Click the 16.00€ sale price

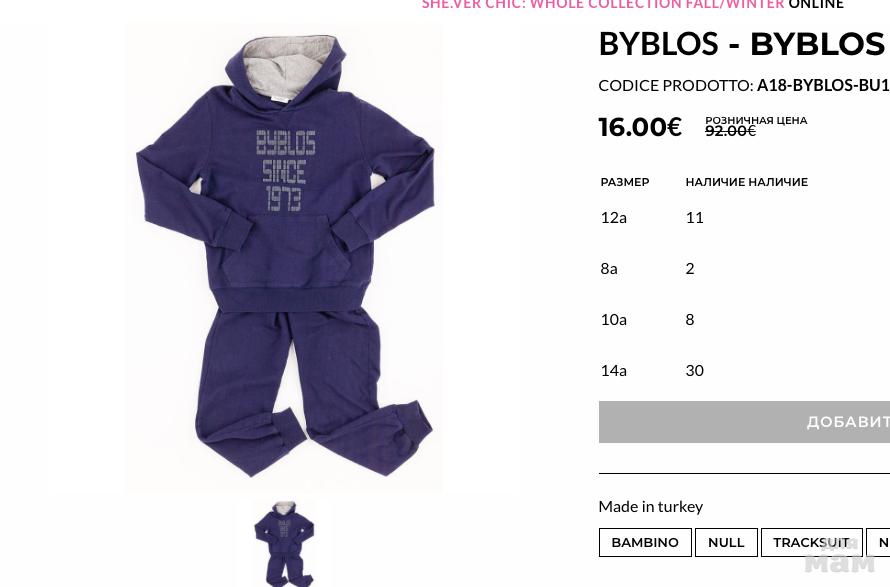[640, 126]
